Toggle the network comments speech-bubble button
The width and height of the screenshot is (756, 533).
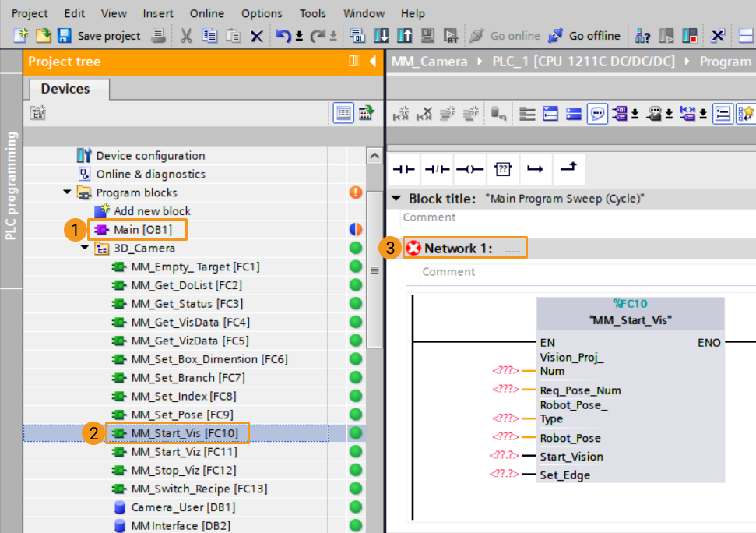(x=597, y=114)
